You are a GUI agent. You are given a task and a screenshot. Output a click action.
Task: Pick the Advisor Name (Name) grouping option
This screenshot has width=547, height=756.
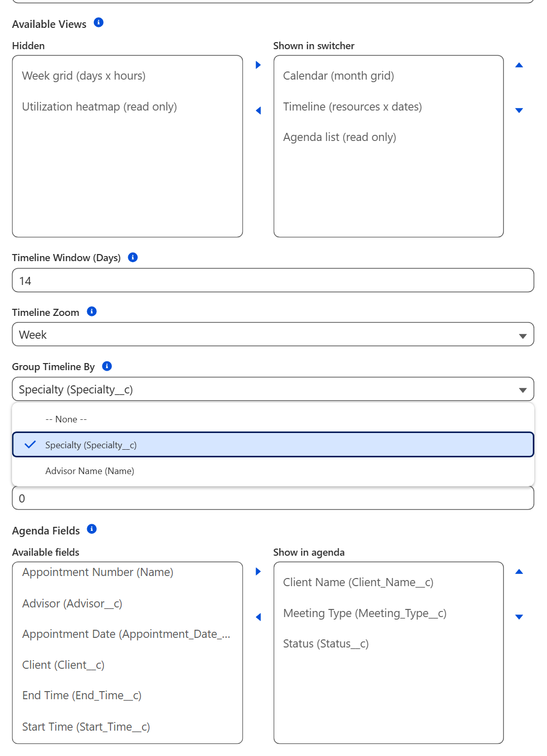[x=273, y=471]
